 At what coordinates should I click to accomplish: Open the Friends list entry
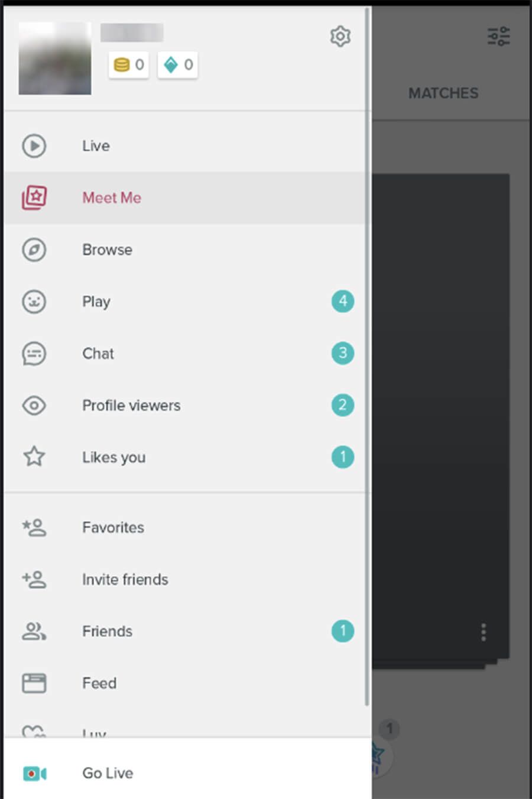coord(184,631)
